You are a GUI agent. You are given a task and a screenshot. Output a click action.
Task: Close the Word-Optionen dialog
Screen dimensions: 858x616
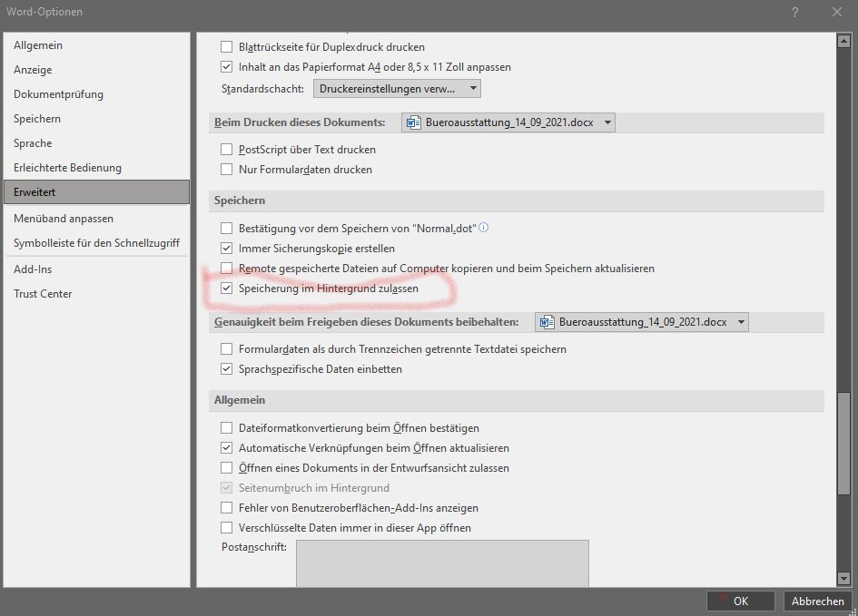836,12
